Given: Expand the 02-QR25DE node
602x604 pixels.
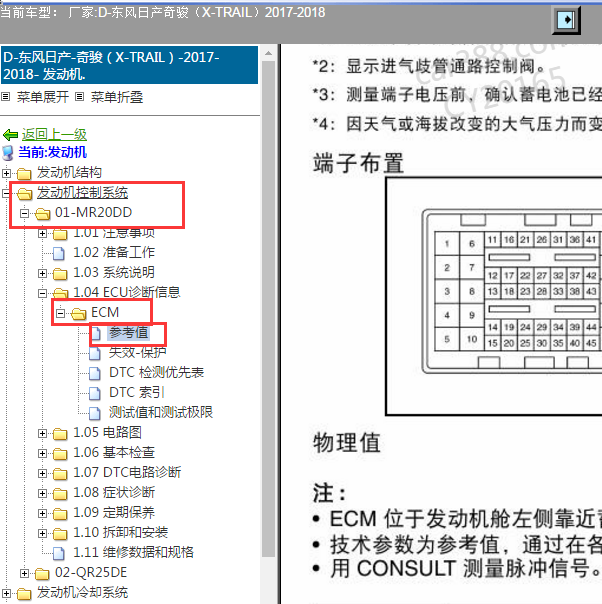Looking at the screenshot, I should click(x=24, y=574).
